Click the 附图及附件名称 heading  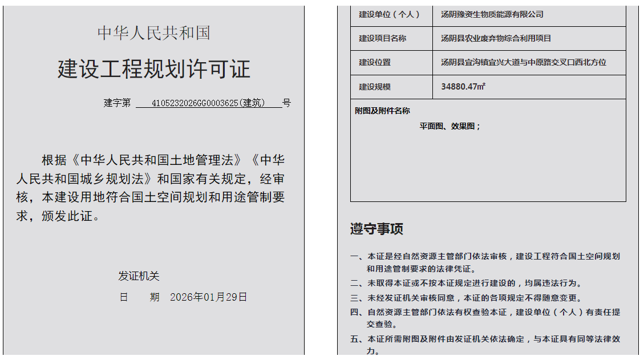click(x=382, y=111)
